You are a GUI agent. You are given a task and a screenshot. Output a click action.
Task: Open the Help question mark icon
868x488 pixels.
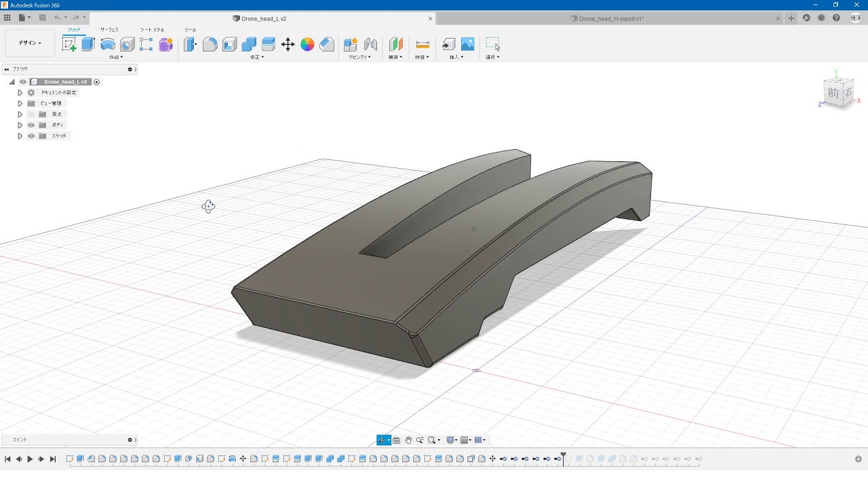pos(836,18)
